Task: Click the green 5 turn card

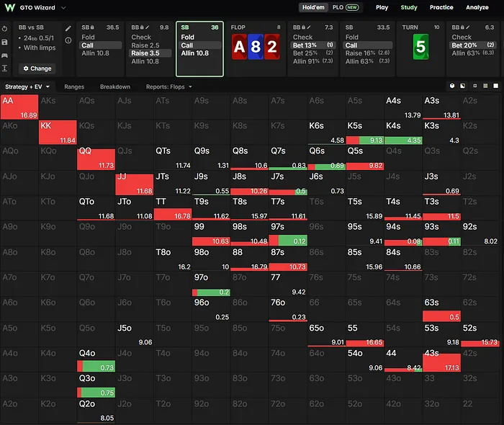Action: 420,47
